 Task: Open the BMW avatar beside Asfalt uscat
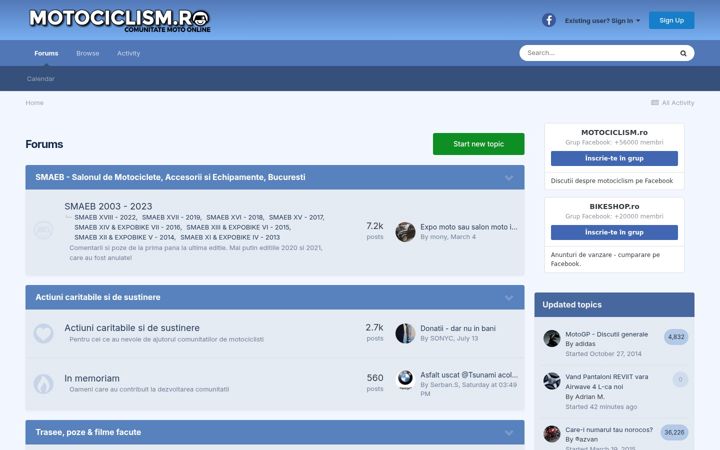(405, 380)
